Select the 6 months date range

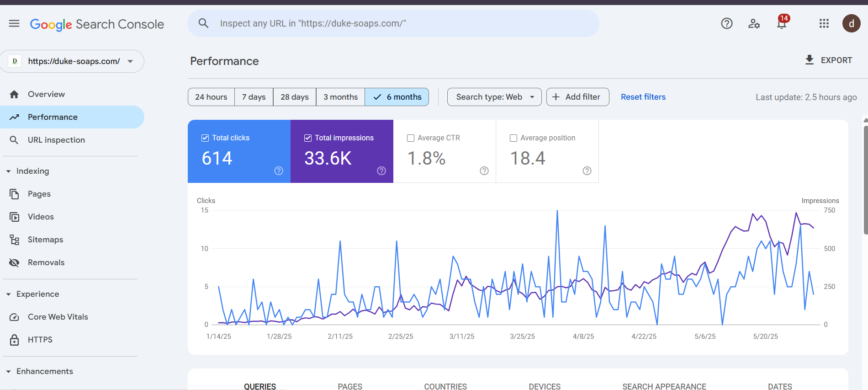tap(397, 97)
